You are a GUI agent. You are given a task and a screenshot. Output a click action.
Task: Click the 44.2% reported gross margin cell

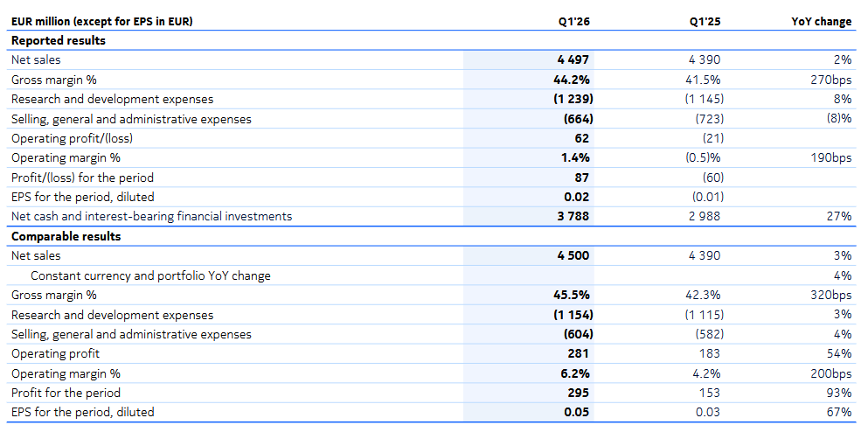(x=573, y=80)
